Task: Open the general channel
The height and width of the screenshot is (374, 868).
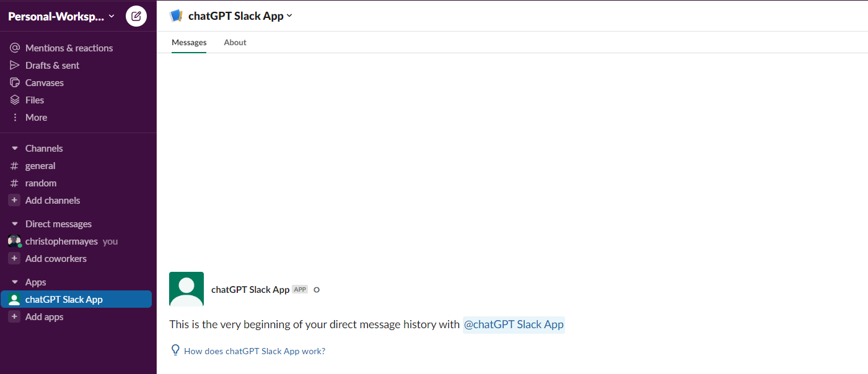Action: pyautogui.click(x=40, y=166)
